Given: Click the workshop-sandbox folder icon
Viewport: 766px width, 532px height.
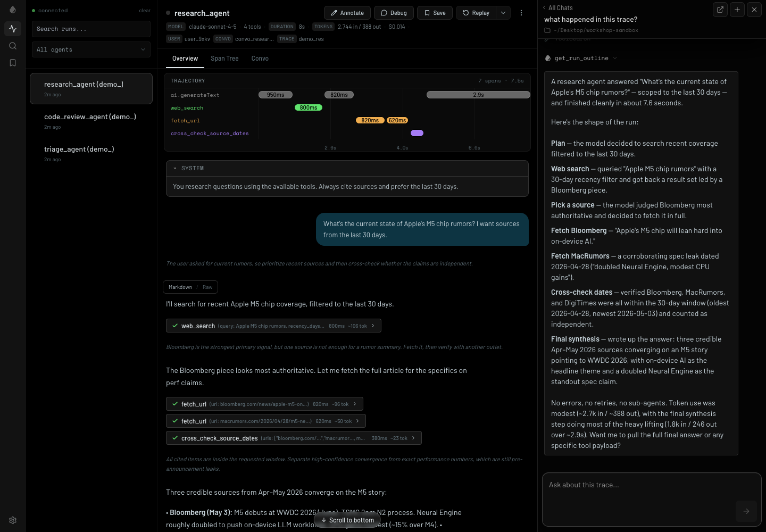Looking at the screenshot, I should (547, 30).
